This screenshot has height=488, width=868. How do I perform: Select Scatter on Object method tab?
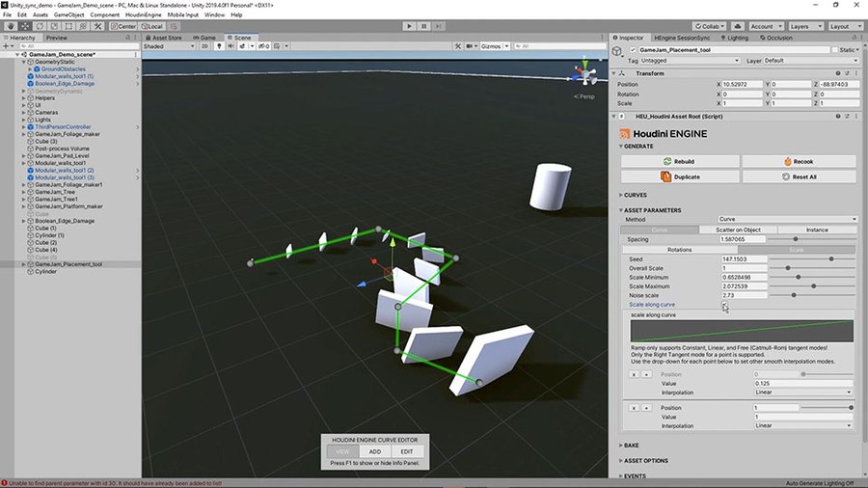tap(738, 230)
